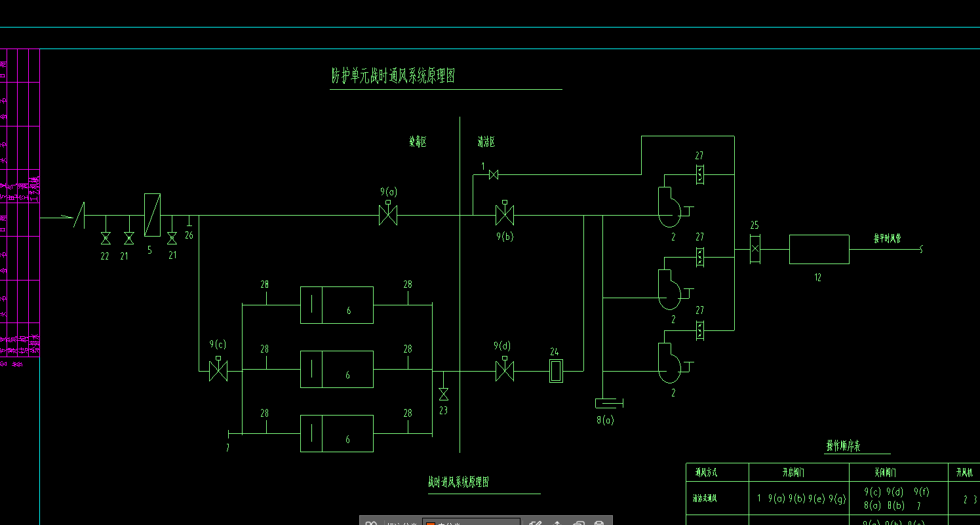
Task: Click the cell text 8(a) 8(b) 7
Action: pyautogui.click(x=892, y=505)
